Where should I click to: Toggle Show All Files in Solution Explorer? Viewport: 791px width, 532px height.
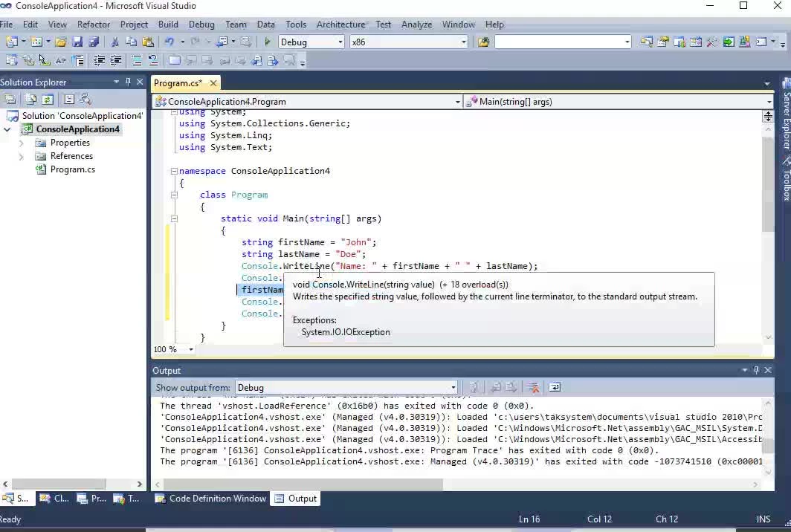30,100
